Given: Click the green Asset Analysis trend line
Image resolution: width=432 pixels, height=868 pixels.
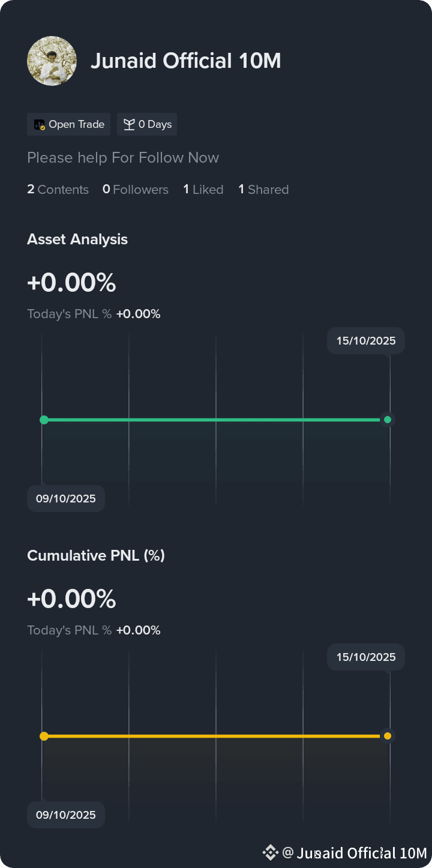Looking at the screenshot, I should [216, 420].
